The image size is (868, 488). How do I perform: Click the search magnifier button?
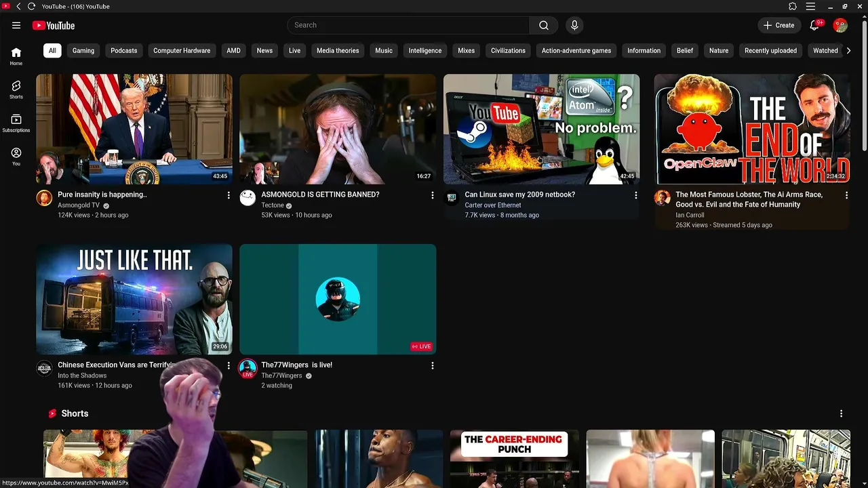point(544,25)
